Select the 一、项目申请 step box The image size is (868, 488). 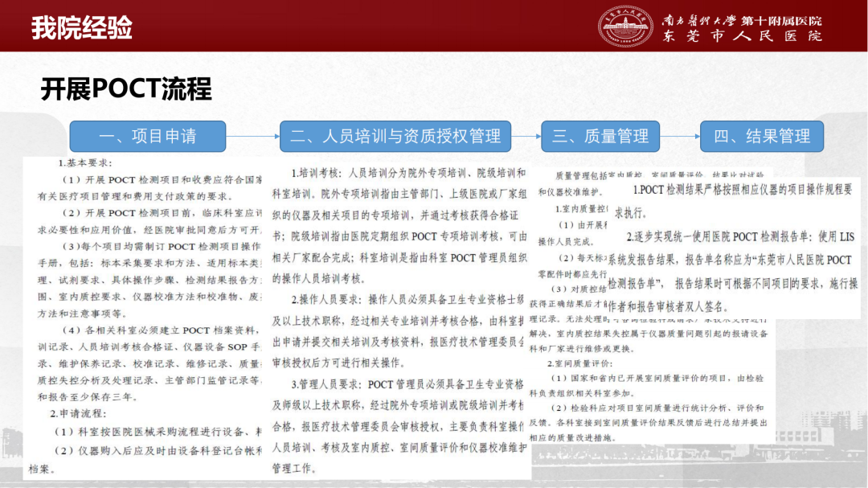click(147, 137)
